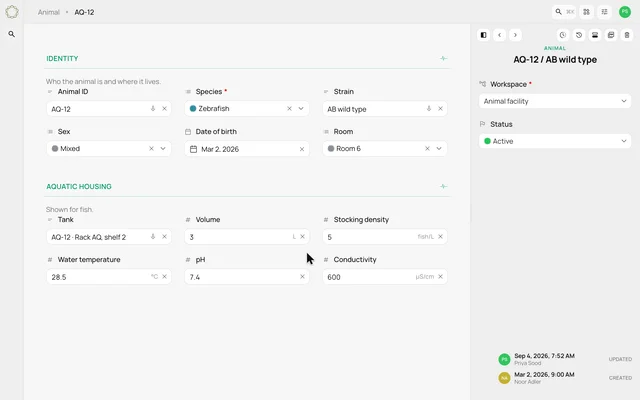Image resolution: width=640 pixels, height=400 pixels.
Task: Open search from the left sidebar
Action: point(12,34)
